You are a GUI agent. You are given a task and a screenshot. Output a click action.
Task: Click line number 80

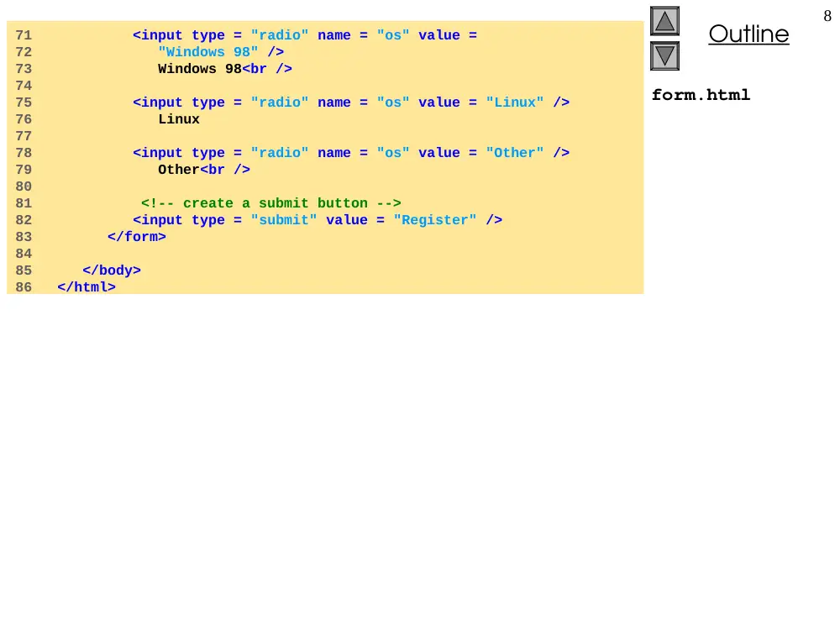coord(24,186)
